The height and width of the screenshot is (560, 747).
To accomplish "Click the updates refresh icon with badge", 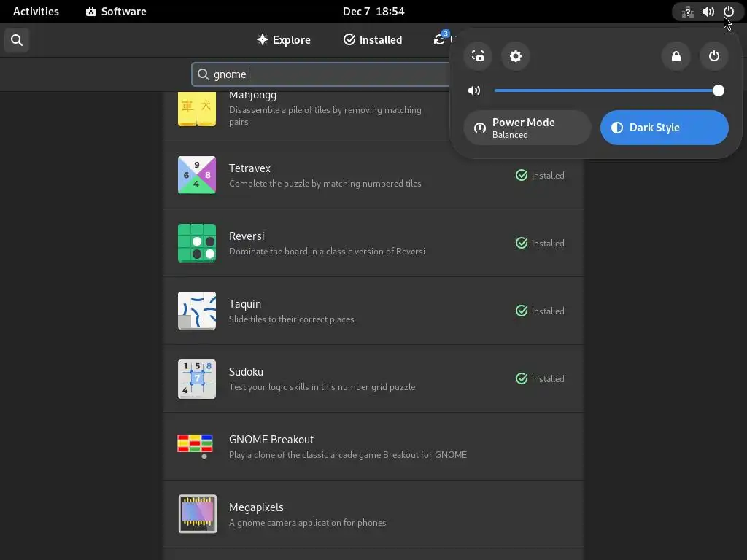I will pyautogui.click(x=440, y=38).
